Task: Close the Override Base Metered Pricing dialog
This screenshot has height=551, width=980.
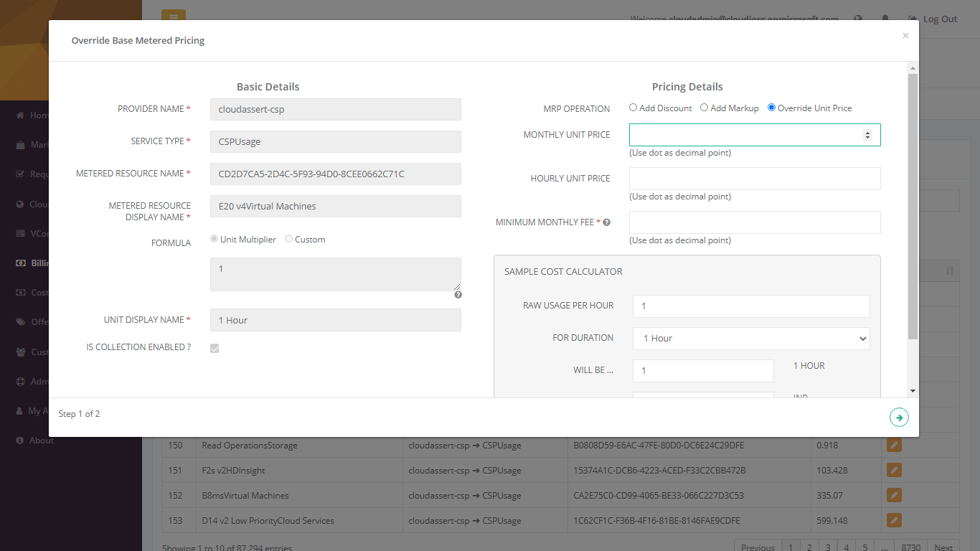Action: click(905, 36)
